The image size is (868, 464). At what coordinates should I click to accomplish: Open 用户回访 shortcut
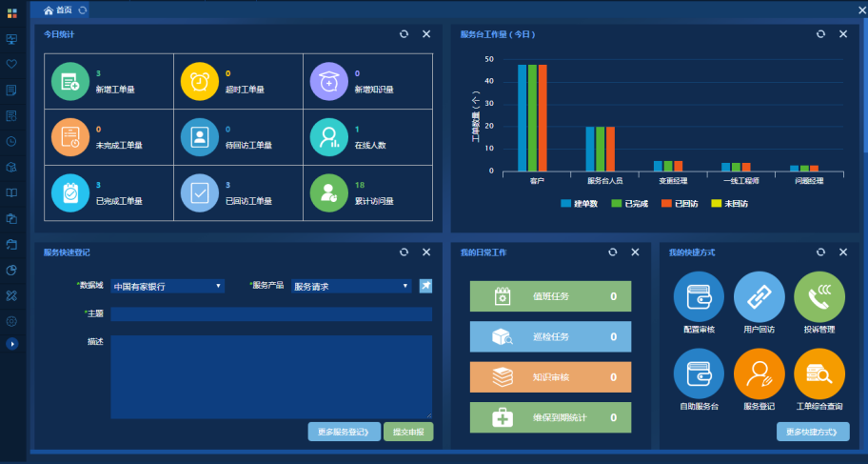click(759, 296)
